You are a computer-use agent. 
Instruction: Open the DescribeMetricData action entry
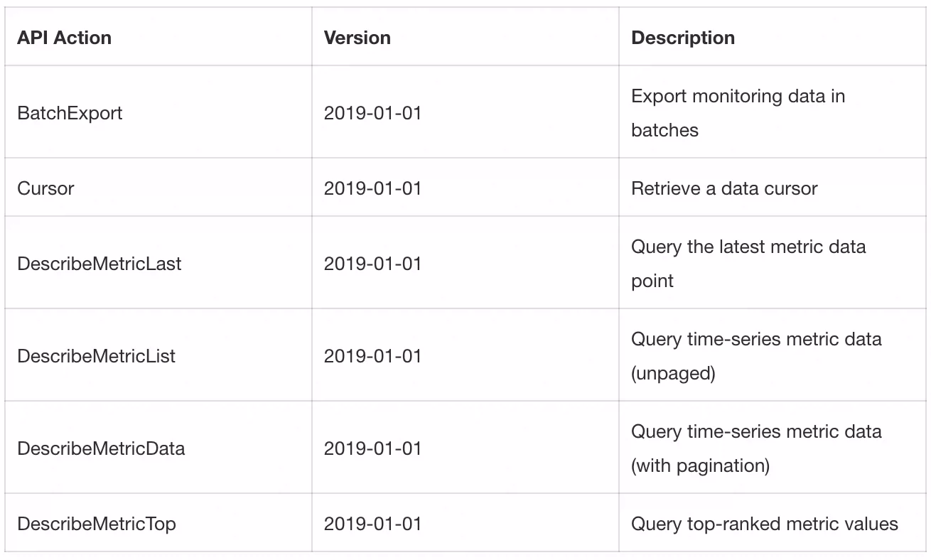pos(101,448)
